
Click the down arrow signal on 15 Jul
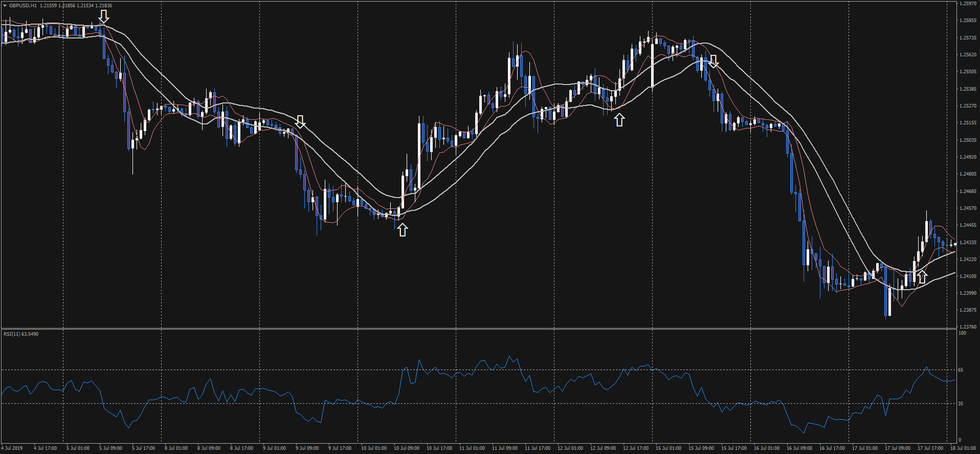[713, 61]
